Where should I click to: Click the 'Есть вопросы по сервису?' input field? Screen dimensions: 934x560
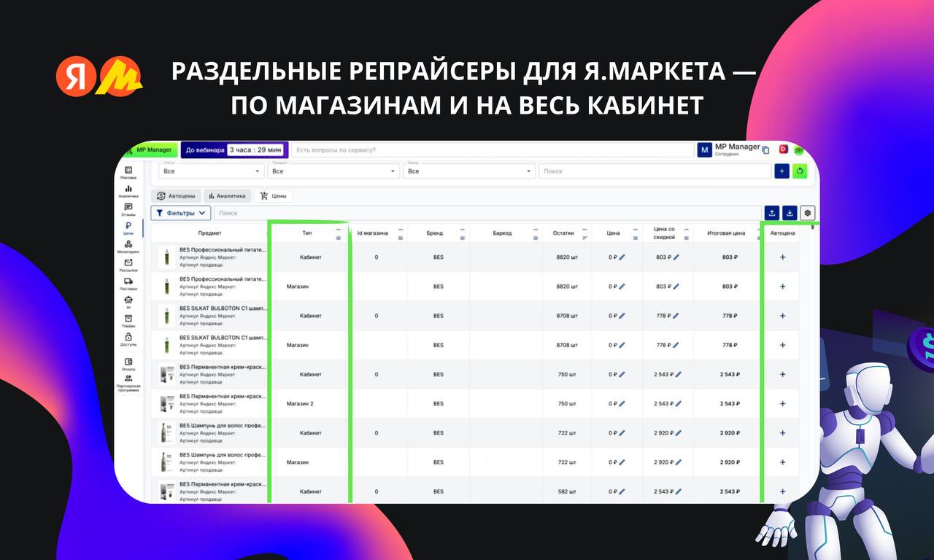492,150
